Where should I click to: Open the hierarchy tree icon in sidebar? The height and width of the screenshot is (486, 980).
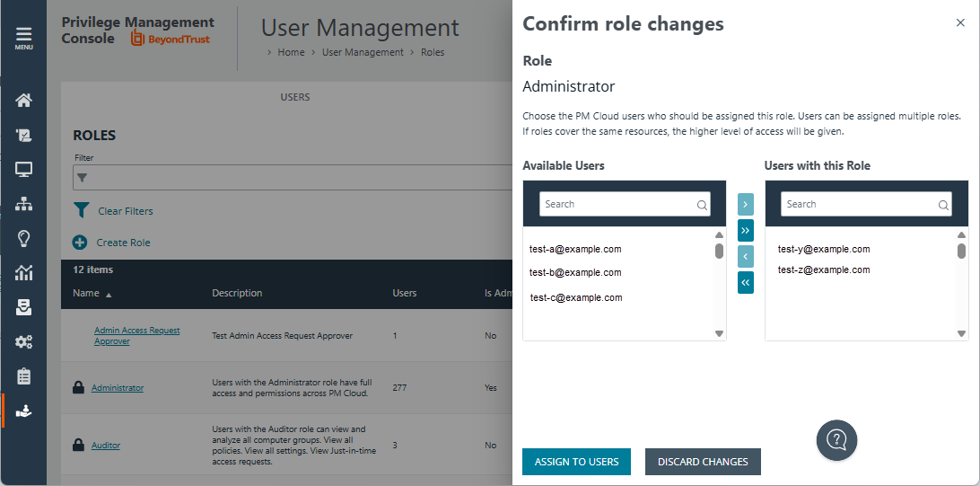tap(24, 204)
